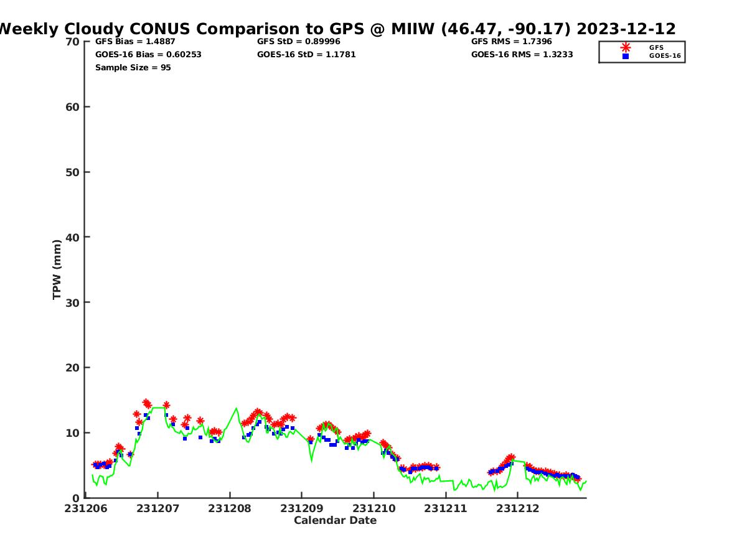Click the 231212 x-axis tick label
The width and height of the screenshot is (747, 560).
pos(517,508)
